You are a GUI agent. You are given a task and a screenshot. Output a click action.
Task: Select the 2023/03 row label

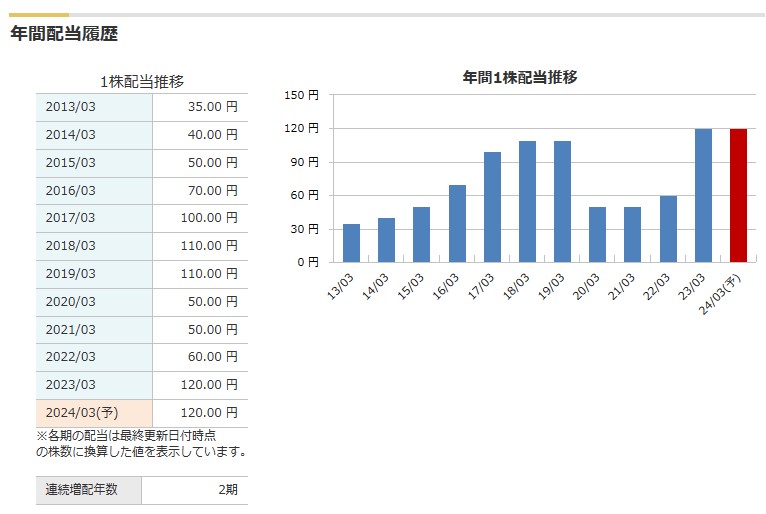(70, 385)
